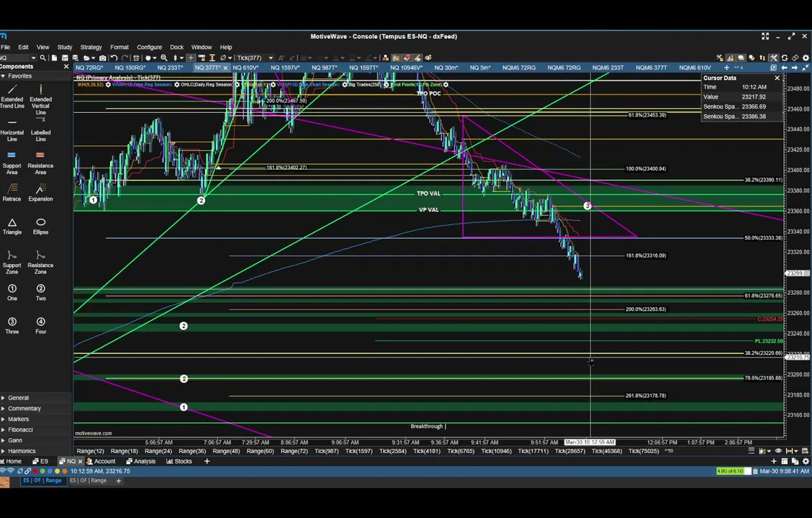Viewport: 812px width, 518px height.
Task: Open settings gear in top-right toolbar
Action: [806, 58]
